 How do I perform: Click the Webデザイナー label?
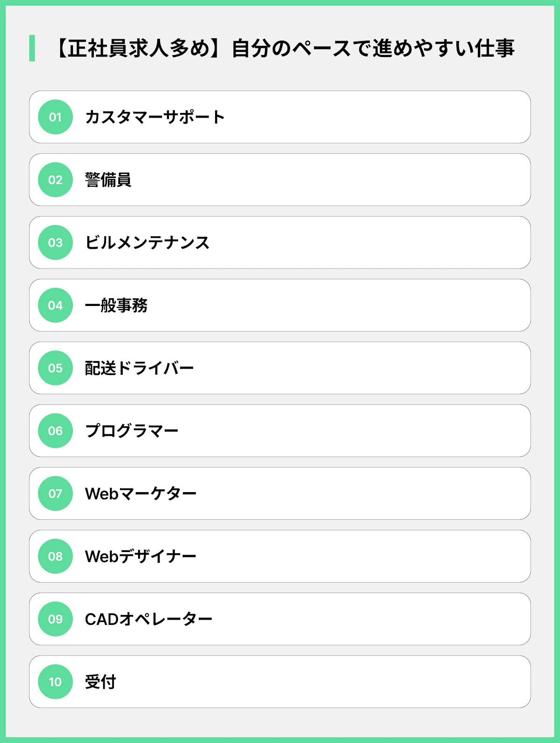[x=140, y=556]
